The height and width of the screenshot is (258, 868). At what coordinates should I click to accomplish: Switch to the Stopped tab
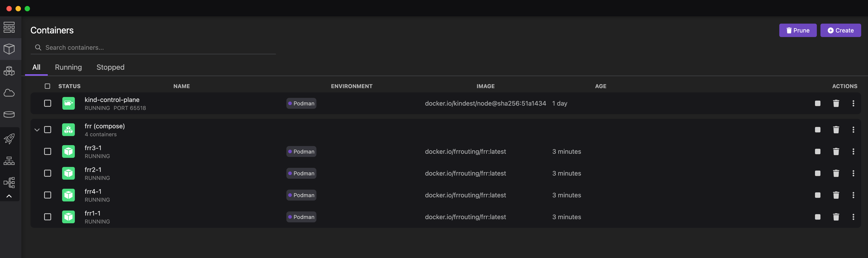point(110,67)
